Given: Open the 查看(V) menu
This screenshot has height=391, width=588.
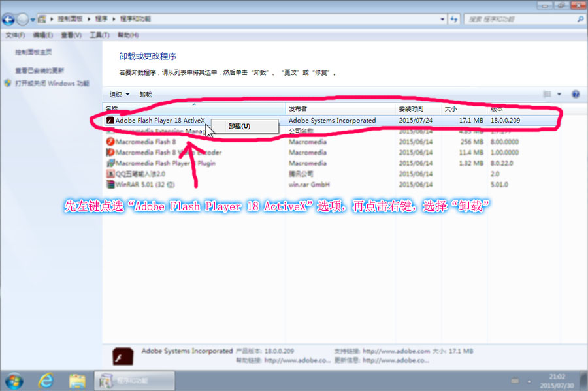Looking at the screenshot, I should click(x=71, y=35).
